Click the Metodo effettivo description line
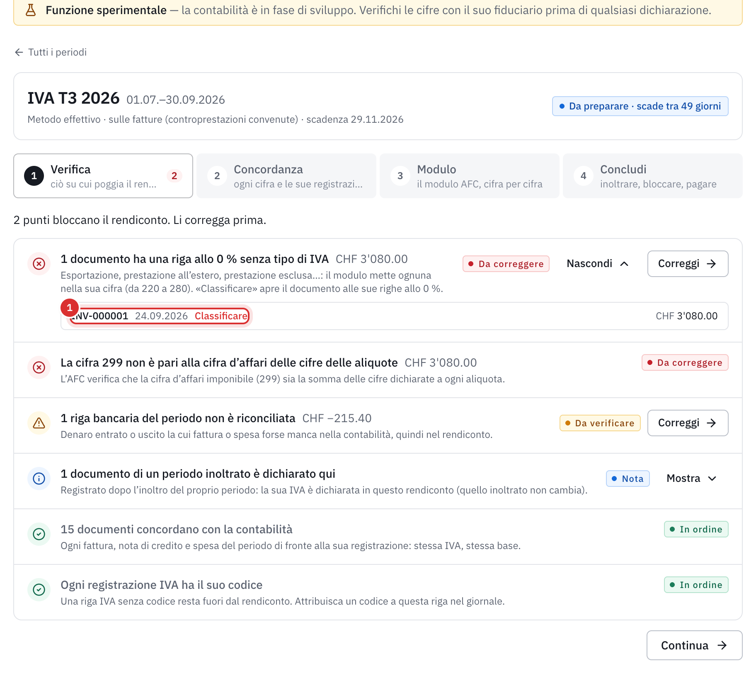The image size is (756, 700). click(x=216, y=119)
